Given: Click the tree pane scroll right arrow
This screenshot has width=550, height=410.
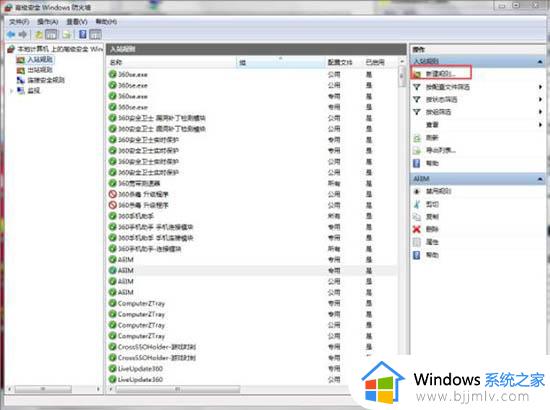Looking at the screenshot, I should click(98, 389).
